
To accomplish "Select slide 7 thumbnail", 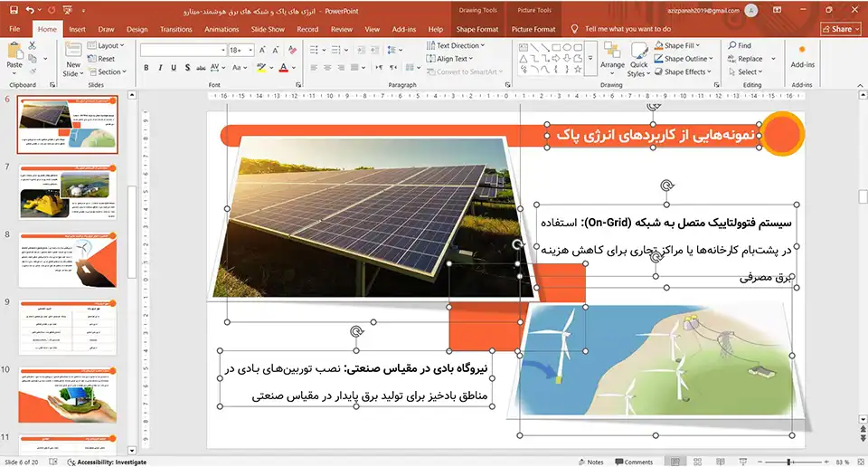I will 68,192.
